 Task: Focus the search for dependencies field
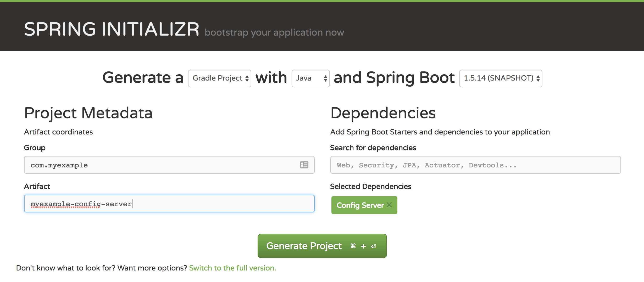475,165
